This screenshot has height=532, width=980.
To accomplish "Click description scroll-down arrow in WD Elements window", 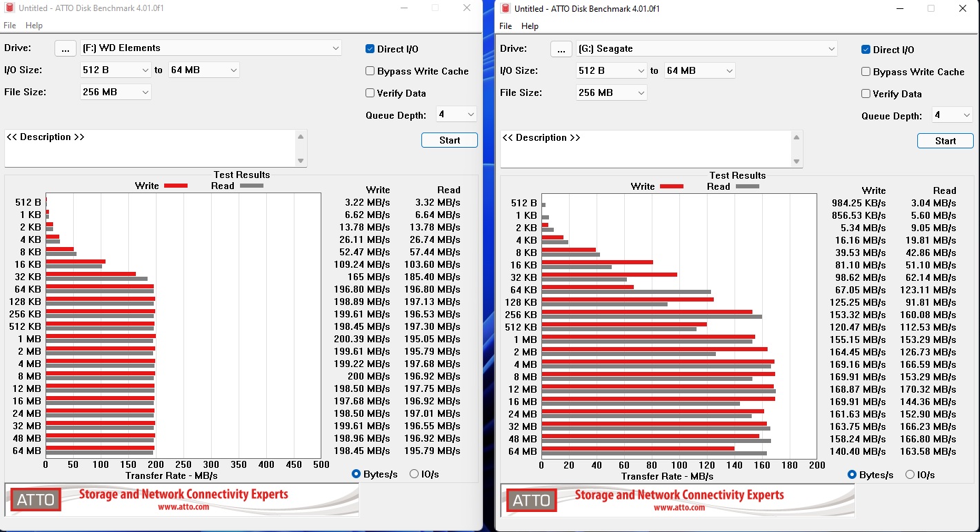I will click(x=301, y=161).
